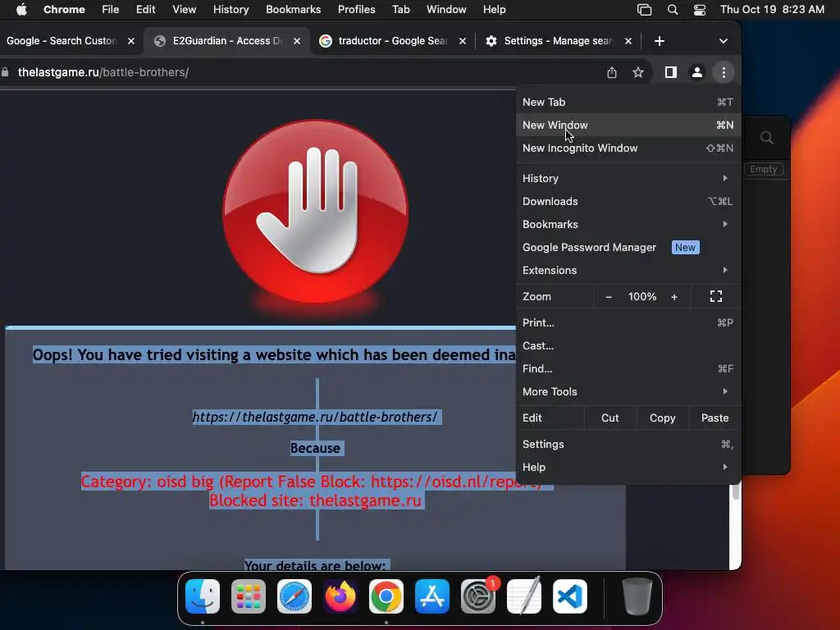The height and width of the screenshot is (630, 840).
Task: Open the Window menu in menu bar
Action: coord(446,10)
